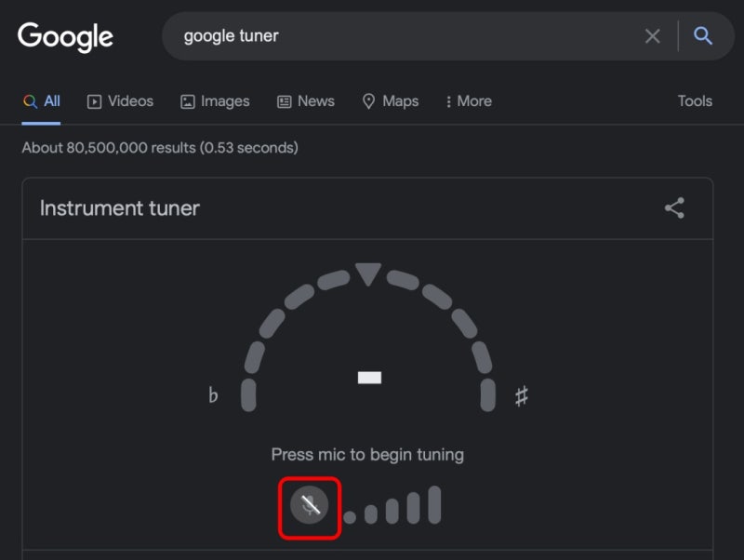This screenshot has width=744, height=560.
Task: Click the flat symbol on the tuner
Action: 213,396
